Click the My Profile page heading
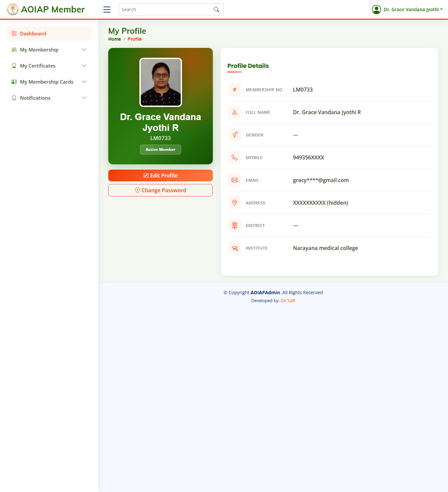 [x=127, y=31]
